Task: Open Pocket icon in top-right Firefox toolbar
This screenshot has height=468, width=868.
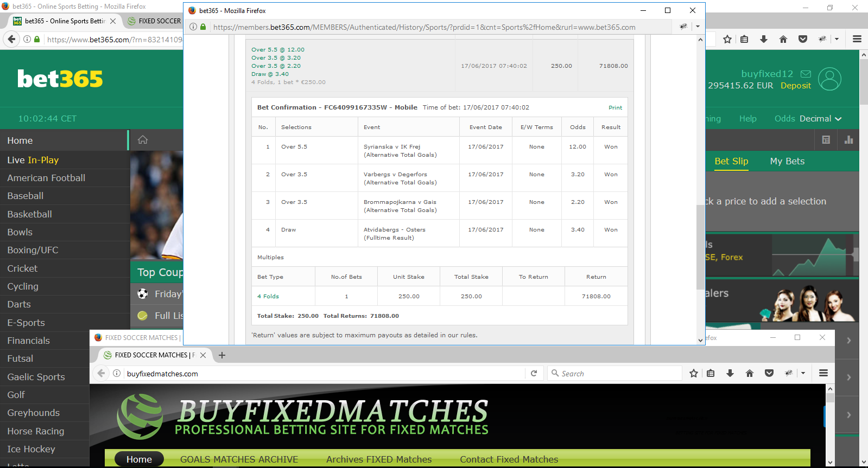Action: pyautogui.click(x=803, y=39)
